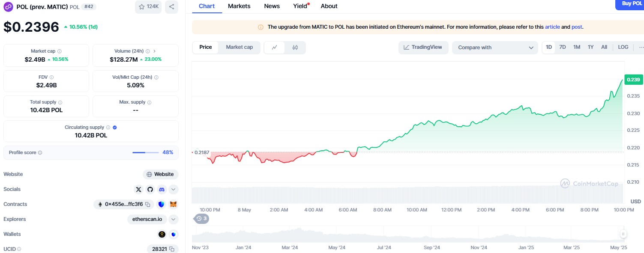Open the article link in upgrade notice
This screenshot has width=644, height=253.
[x=552, y=27]
